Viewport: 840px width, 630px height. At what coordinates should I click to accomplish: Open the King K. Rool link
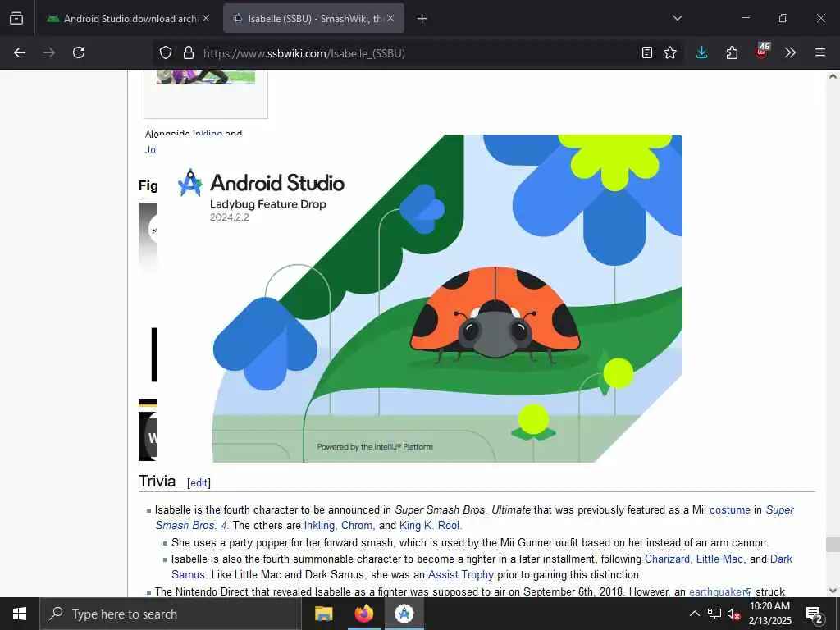pos(428,526)
